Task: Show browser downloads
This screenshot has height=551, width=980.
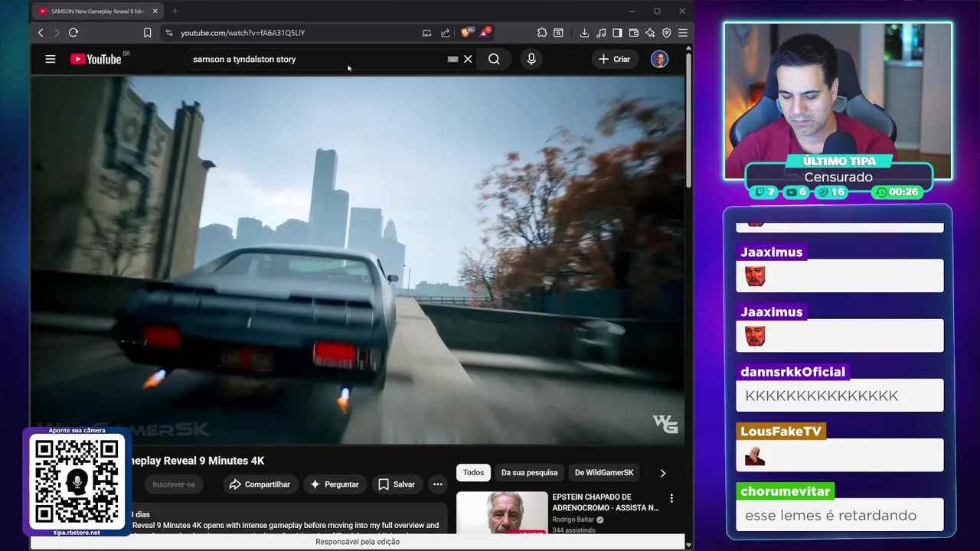Action: pos(584,33)
